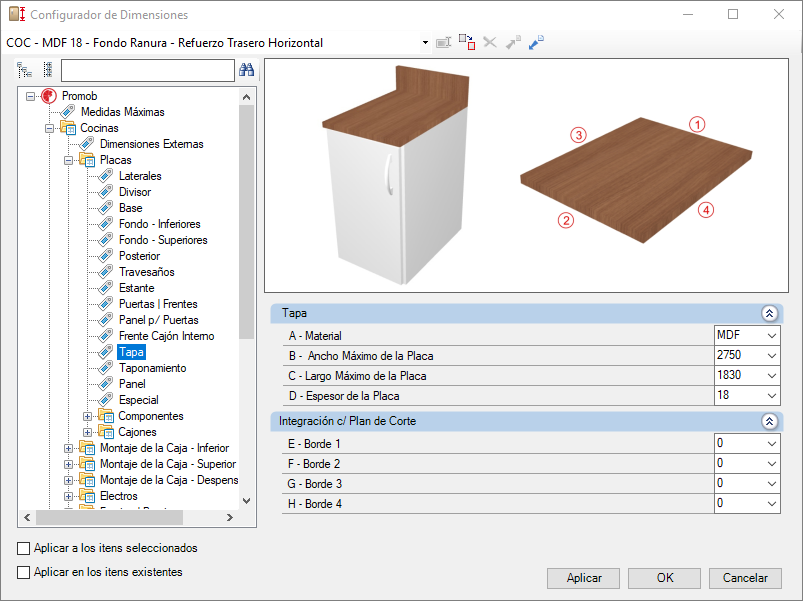
Task: Click the copy configuration icon with red square
Action: pyautogui.click(x=467, y=42)
